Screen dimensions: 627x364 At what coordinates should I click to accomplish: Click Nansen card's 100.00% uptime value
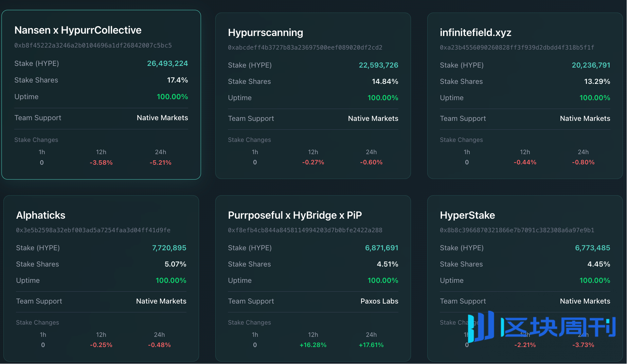point(172,97)
